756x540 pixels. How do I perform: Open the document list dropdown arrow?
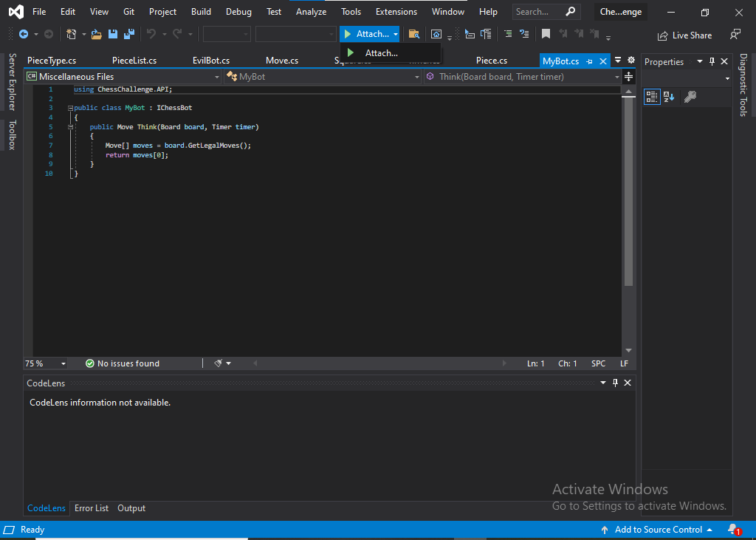(618, 61)
